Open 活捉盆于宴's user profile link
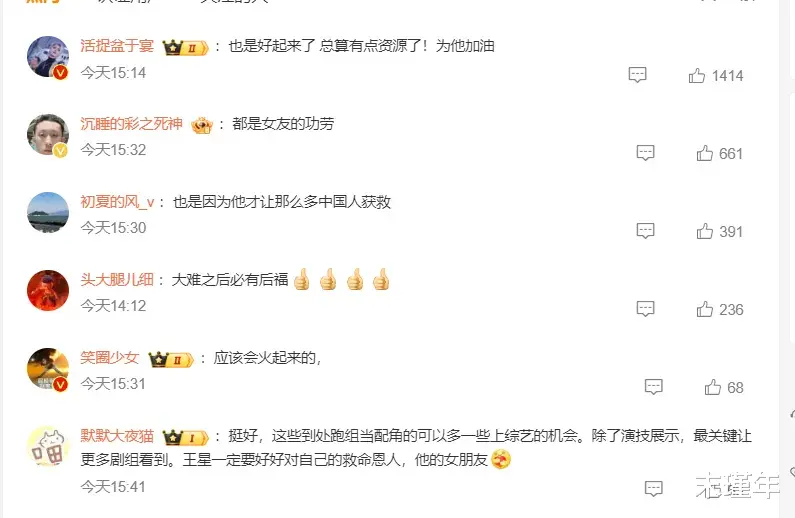Viewport: 795px width, 518px height. (x=117, y=46)
